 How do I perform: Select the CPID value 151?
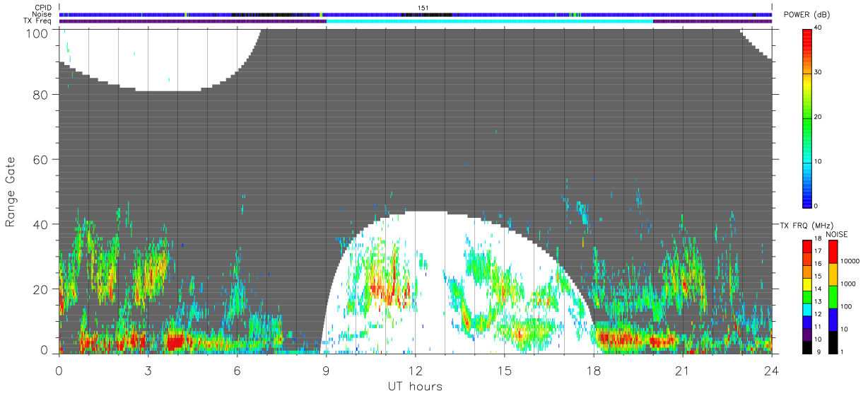click(423, 8)
